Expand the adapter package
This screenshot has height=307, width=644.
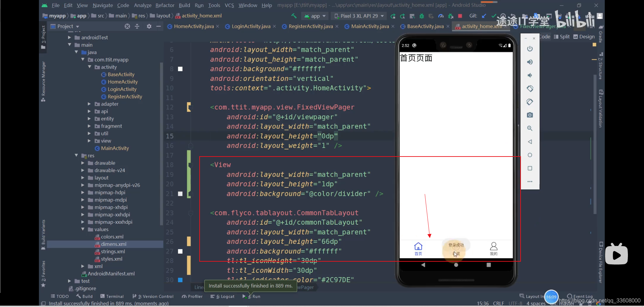coord(89,104)
